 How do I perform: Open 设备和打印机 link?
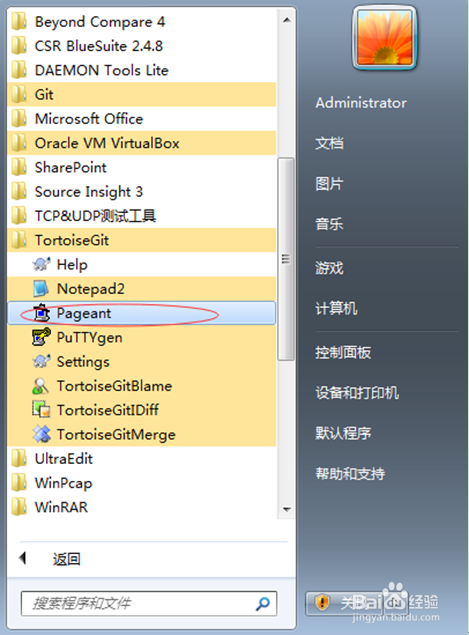pos(357,393)
